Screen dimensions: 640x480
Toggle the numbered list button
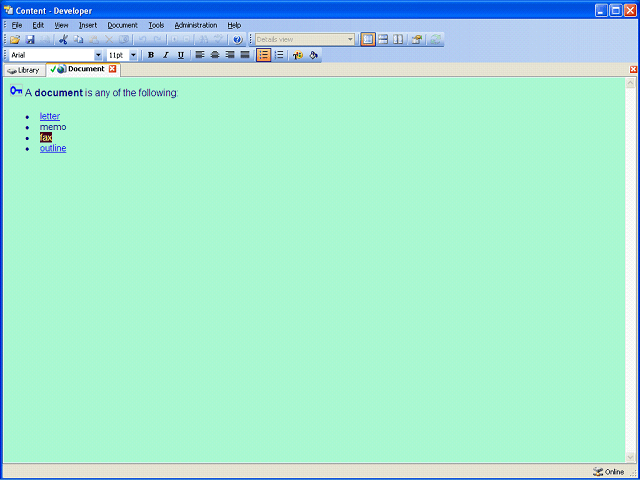pyautogui.click(x=279, y=55)
